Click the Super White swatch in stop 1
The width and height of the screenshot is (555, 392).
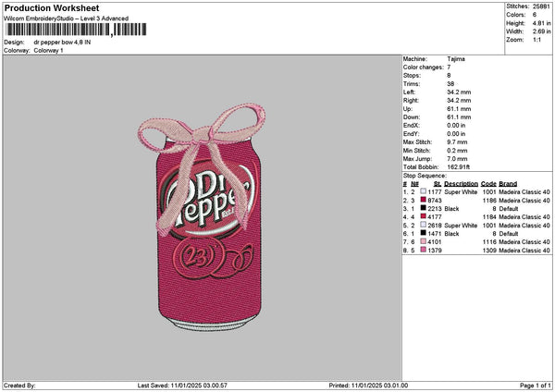[423, 191]
